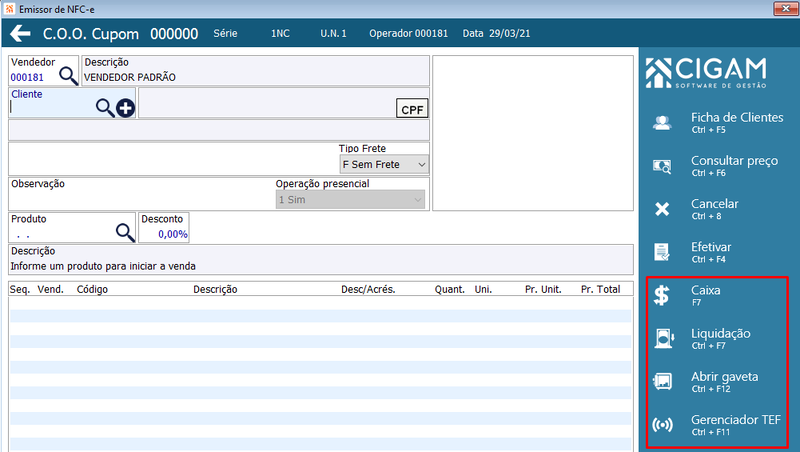Click the 'C.O.O. Cupom 000000' header text
800x452 pixels.
pos(120,34)
